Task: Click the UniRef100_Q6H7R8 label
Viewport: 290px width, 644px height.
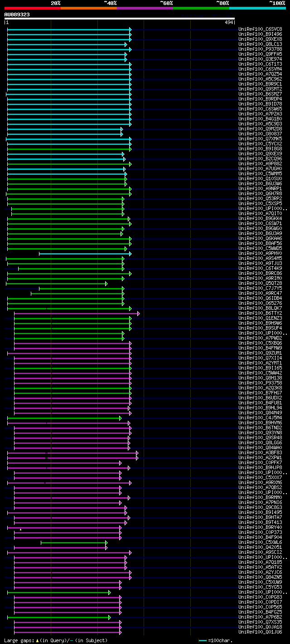Action: [260, 193]
